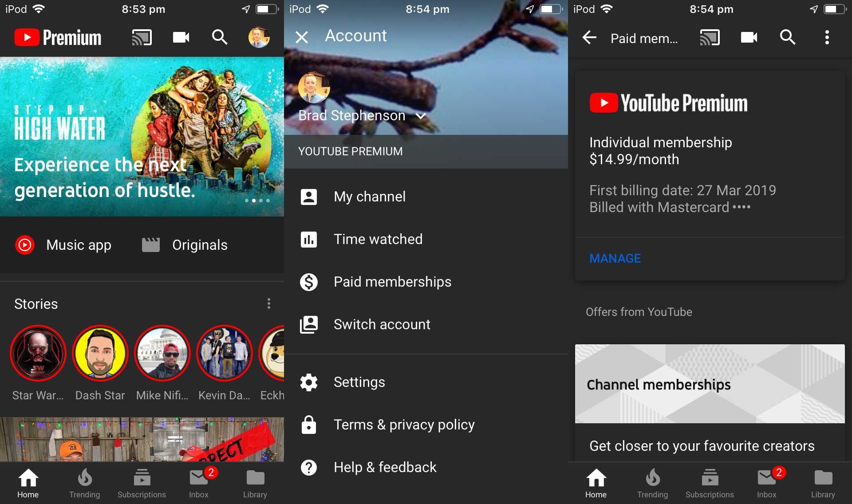
Task: Select Subscriptions tab on the right screen
Action: (710, 483)
